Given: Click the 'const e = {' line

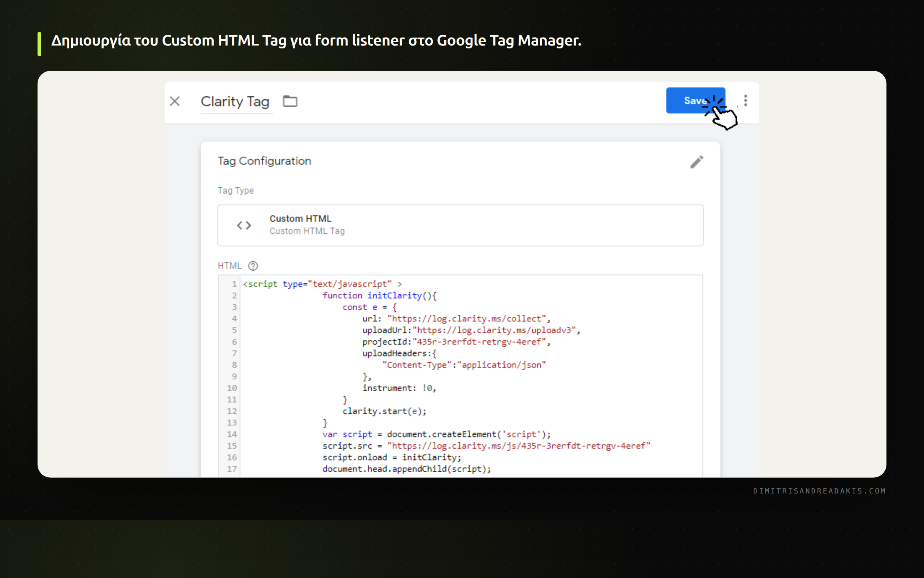Looking at the screenshot, I should 370,307.
